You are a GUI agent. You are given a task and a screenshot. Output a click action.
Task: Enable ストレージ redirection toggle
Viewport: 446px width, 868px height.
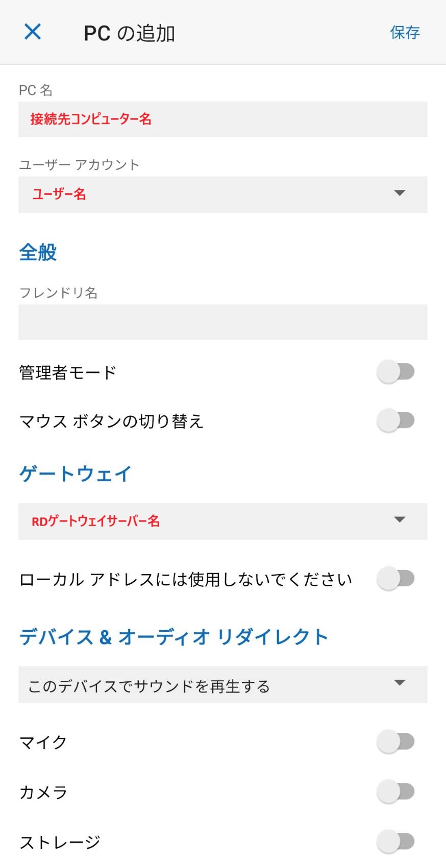[395, 841]
